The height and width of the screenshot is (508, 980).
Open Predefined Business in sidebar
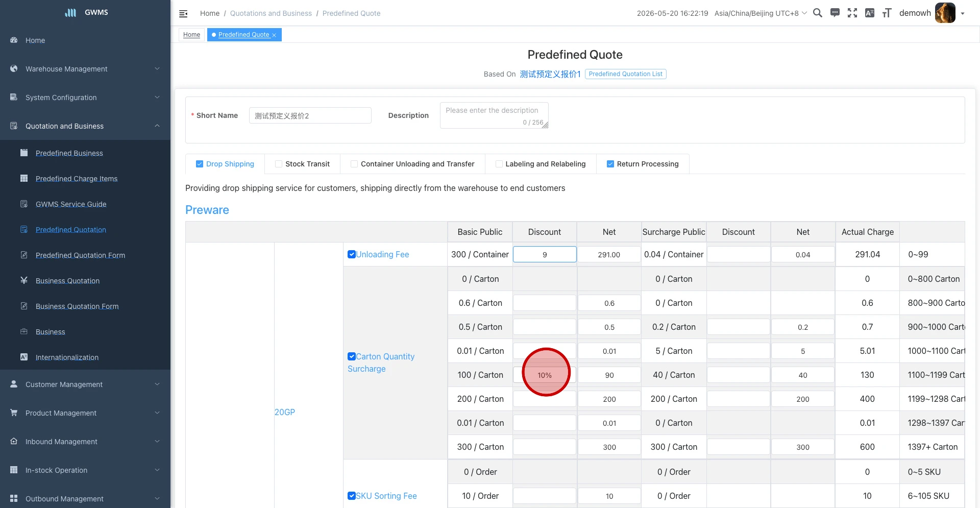coord(69,153)
